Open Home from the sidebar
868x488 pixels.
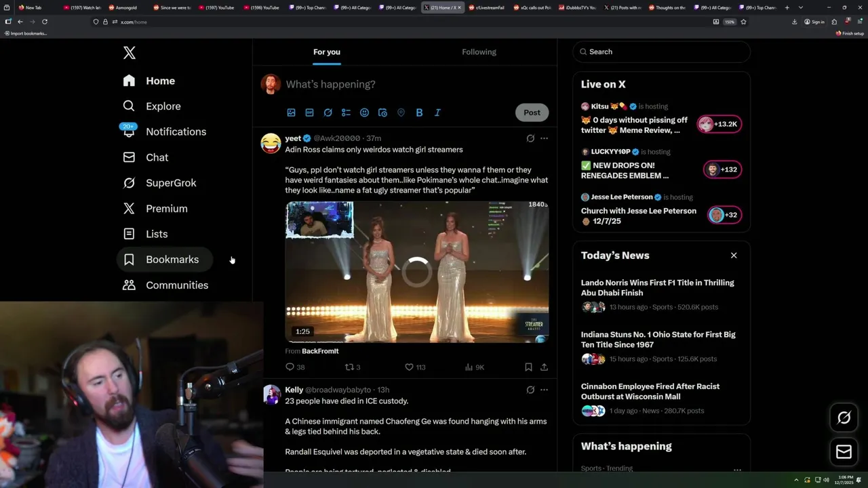point(149,81)
